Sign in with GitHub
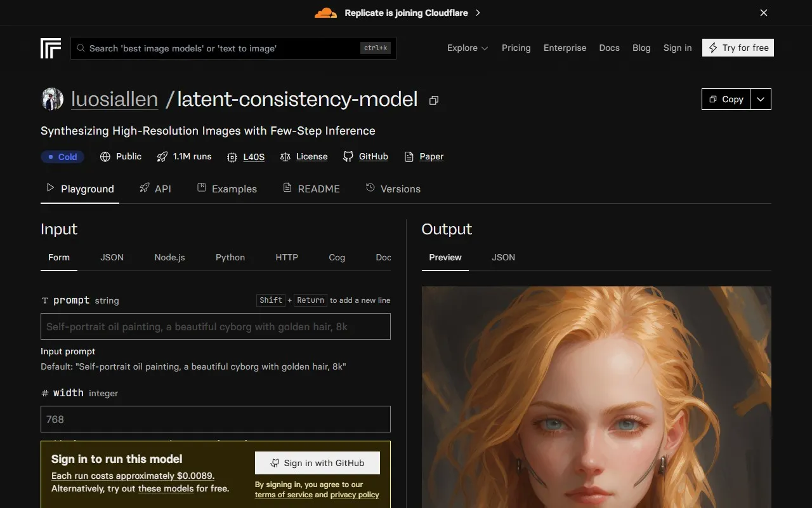 tap(317, 463)
